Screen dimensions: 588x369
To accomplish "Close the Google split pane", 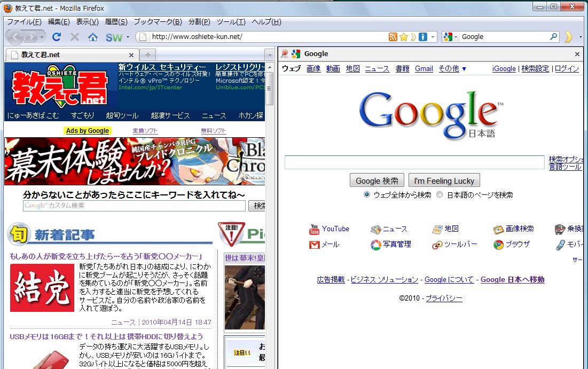I will [577, 54].
